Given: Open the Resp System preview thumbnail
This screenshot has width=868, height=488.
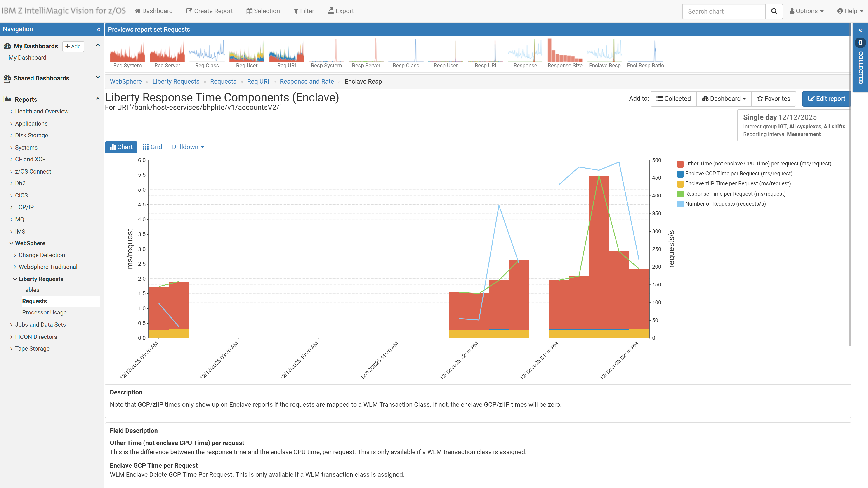Looking at the screenshot, I should (326, 54).
